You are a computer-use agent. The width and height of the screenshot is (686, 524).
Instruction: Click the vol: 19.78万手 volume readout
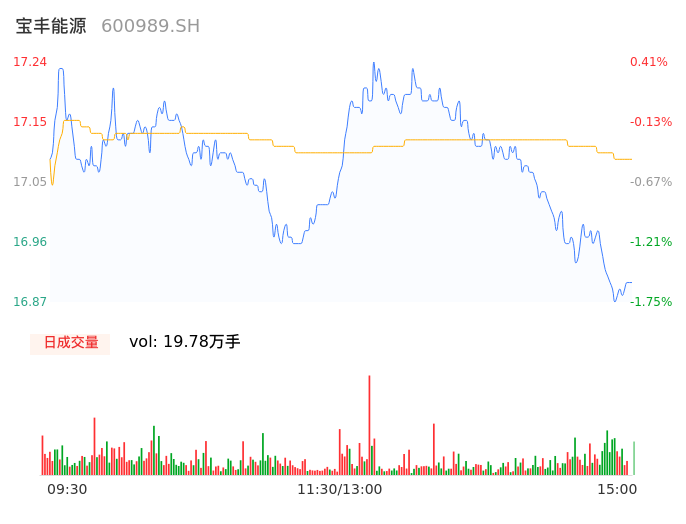pos(185,342)
